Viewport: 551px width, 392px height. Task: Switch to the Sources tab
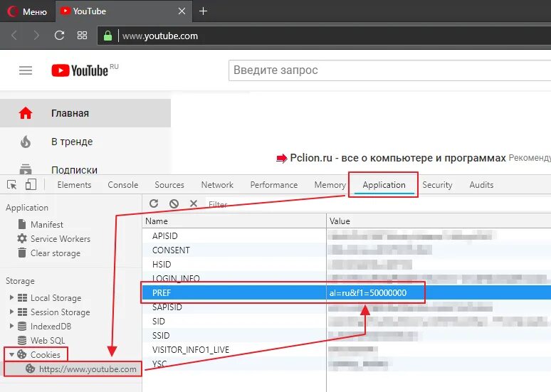[x=169, y=185]
